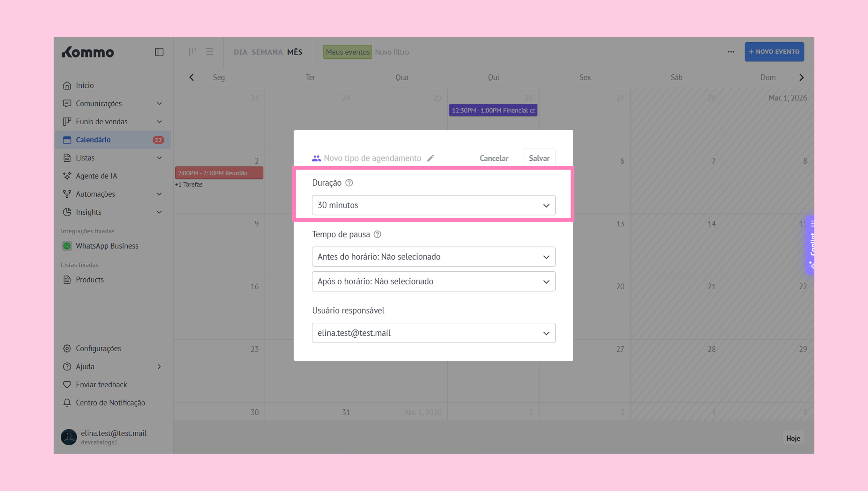Switch to pipeline column view icon
868x491 pixels.
pyautogui.click(x=192, y=52)
